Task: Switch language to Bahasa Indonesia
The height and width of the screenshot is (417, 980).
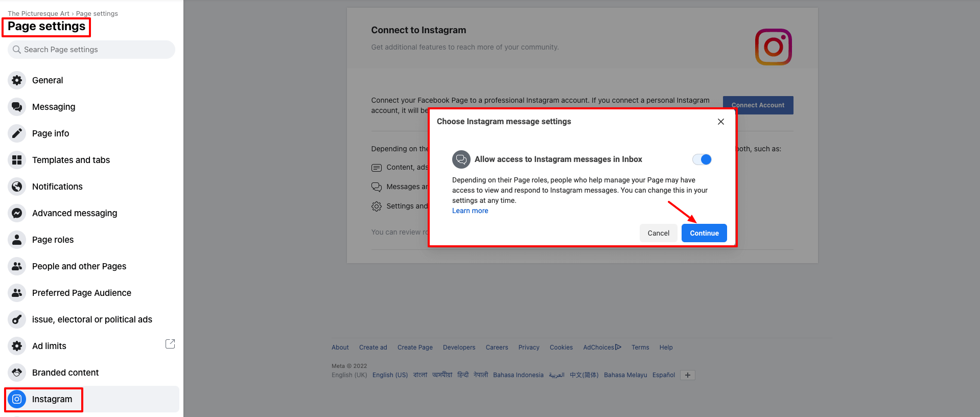Action: coord(518,375)
